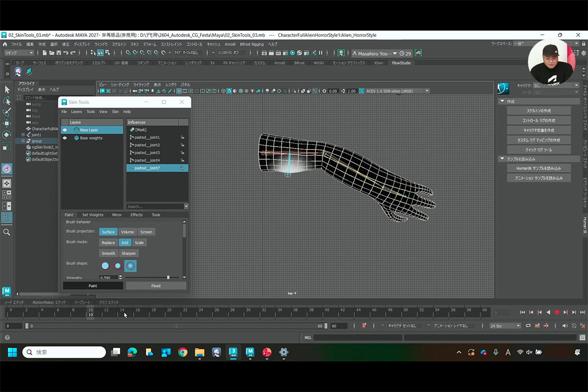Click コントロール リグの作成 button

point(539,121)
